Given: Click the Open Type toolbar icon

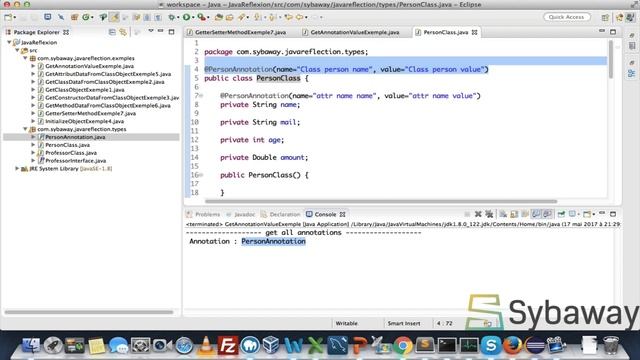Looking at the screenshot, I should [218, 17].
